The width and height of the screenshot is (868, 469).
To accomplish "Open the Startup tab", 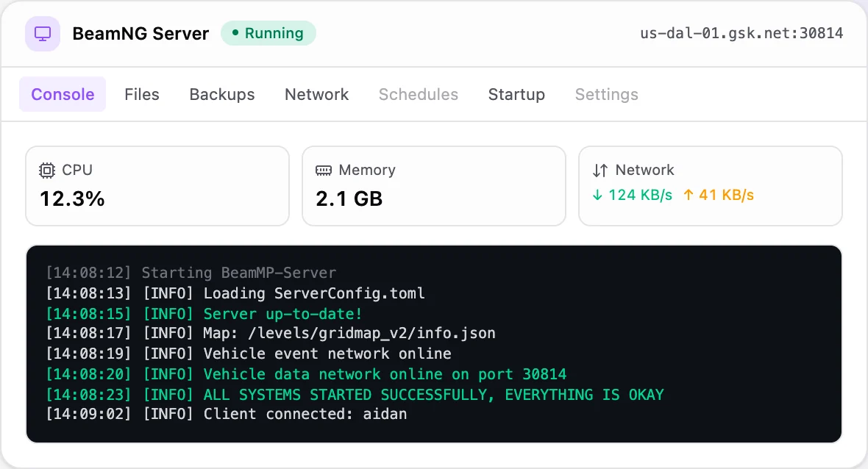I will coord(516,94).
